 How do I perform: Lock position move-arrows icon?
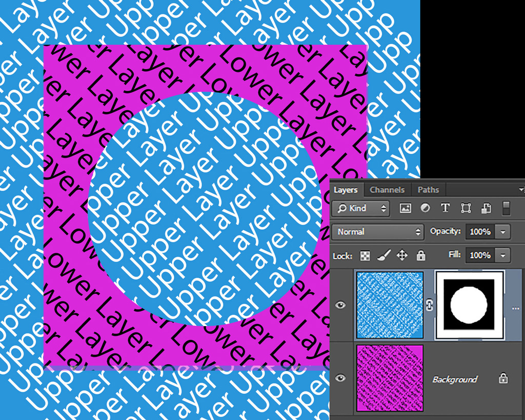click(402, 255)
